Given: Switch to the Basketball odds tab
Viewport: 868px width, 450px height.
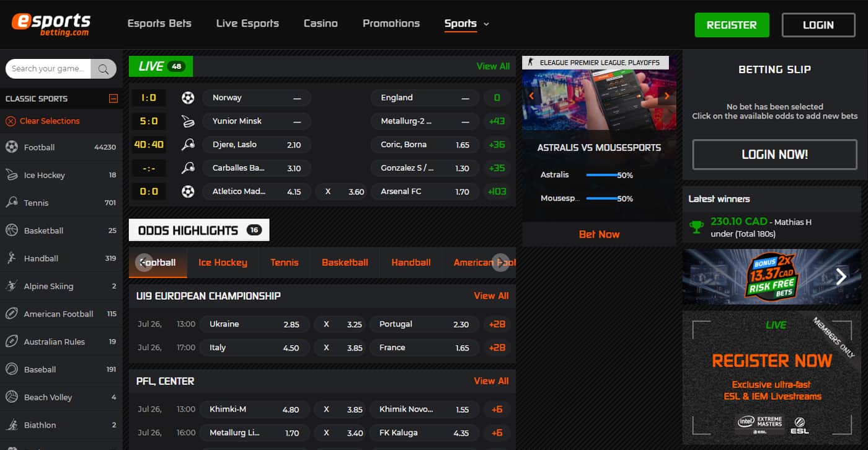Looking at the screenshot, I should coord(345,263).
